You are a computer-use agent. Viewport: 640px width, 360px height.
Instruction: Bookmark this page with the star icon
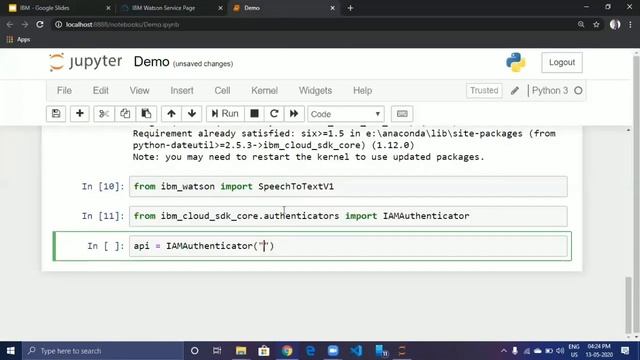pos(596,24)
